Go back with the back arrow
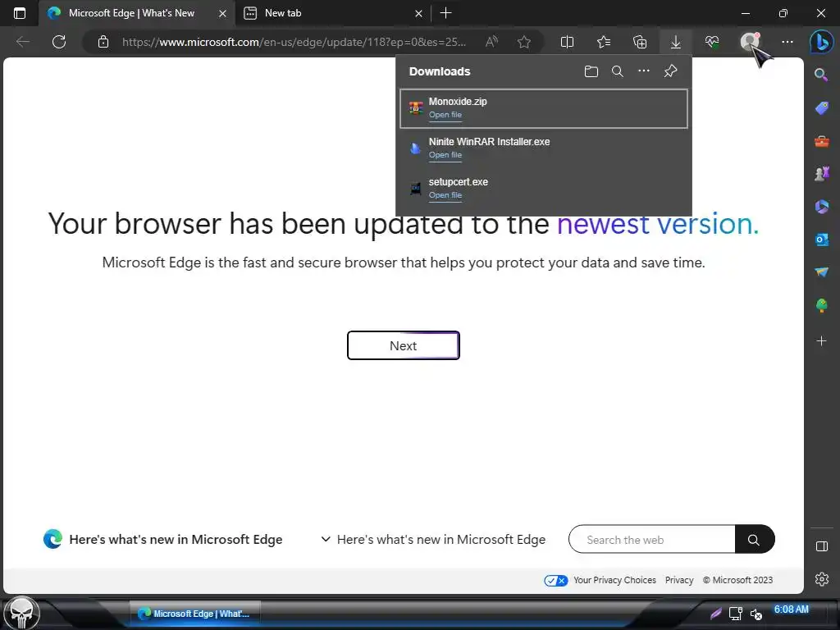The height and width of the screenshot is (630, 840). 22,42
